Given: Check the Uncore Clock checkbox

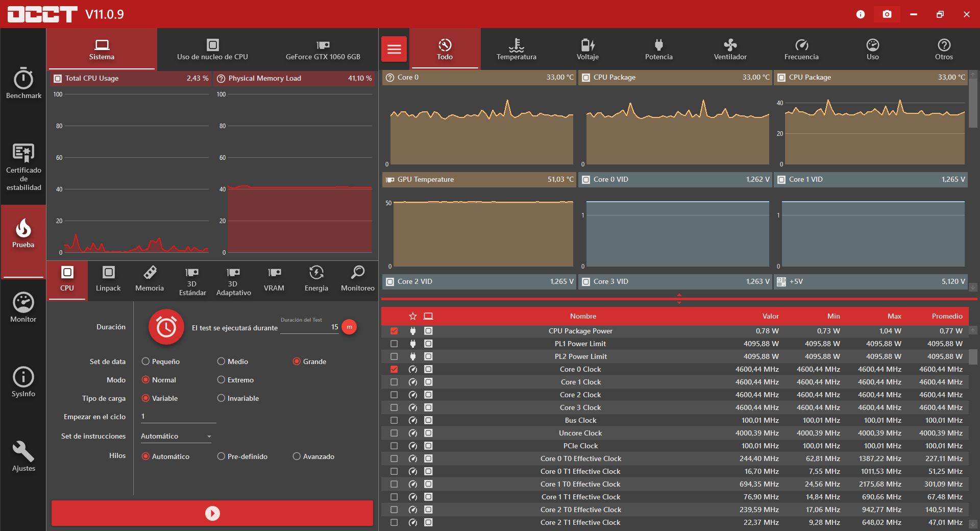Looking at the screenshot, I should [394, 433].
